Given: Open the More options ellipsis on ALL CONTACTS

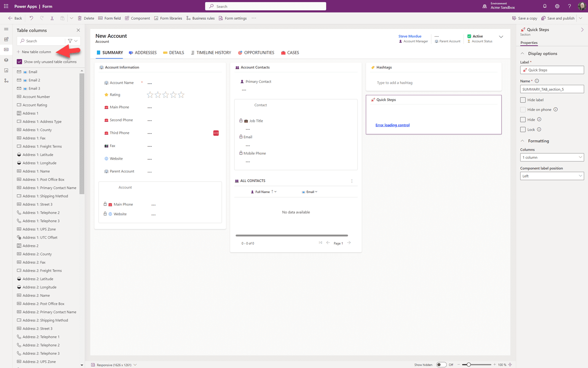Looking at the screenshot, I should tap(352, 181).
